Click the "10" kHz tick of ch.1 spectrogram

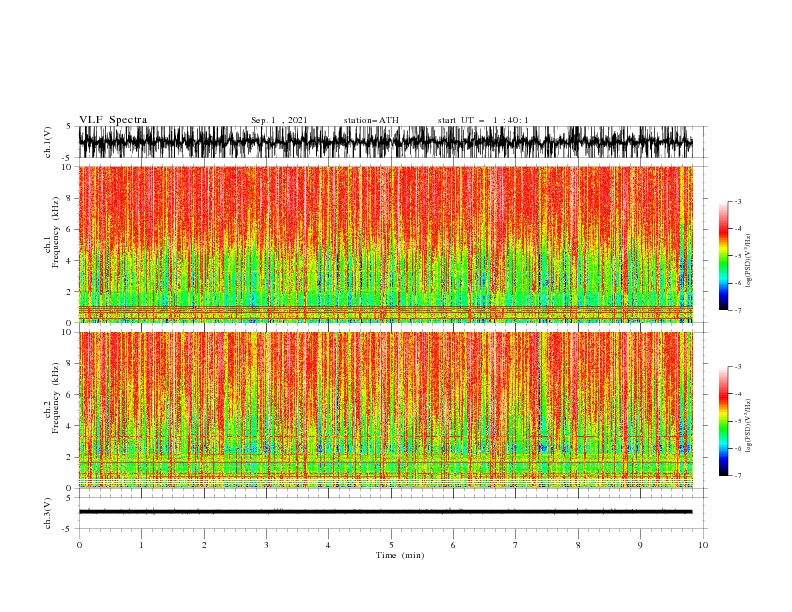coord(68,167)
